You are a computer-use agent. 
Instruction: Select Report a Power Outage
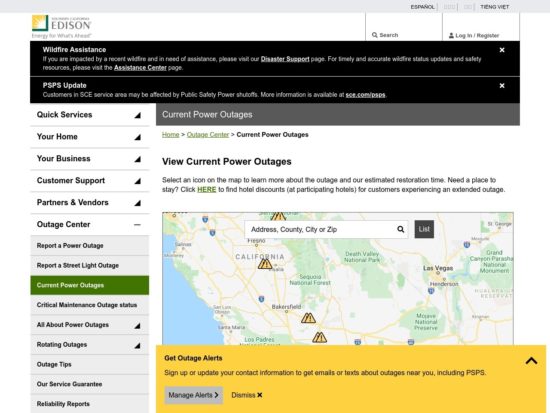90,246
